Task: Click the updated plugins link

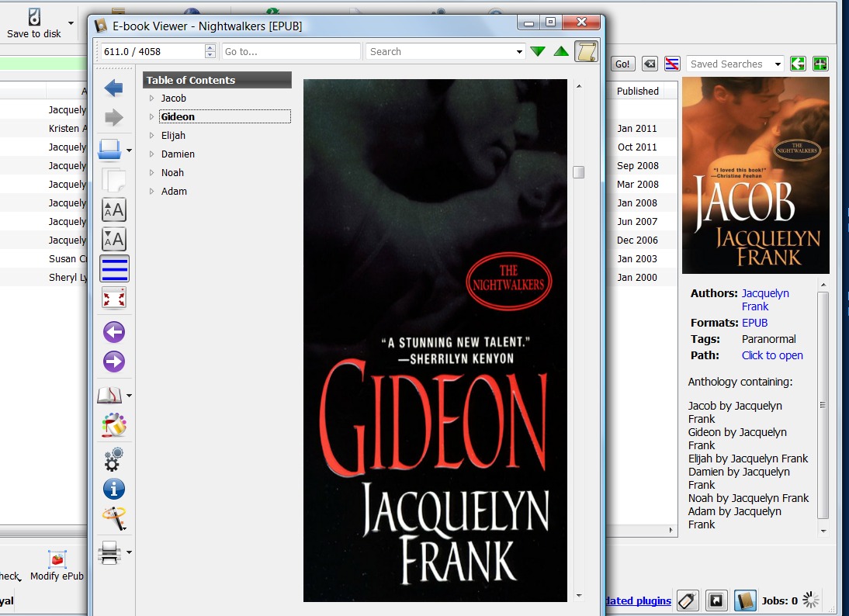Action: coord(638,600)
